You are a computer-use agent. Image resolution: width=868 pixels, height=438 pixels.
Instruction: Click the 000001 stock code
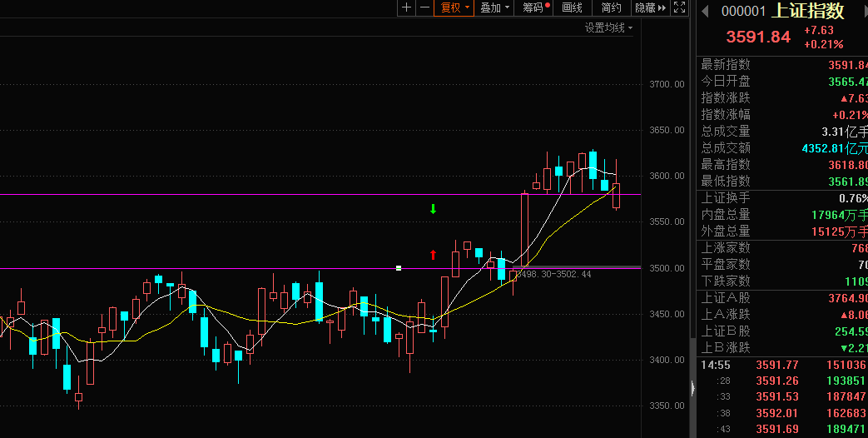click(x=743, y=11)
